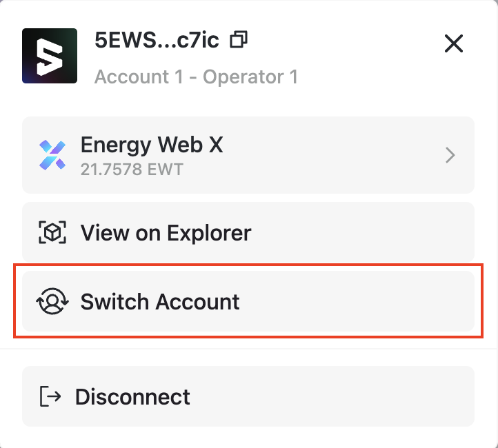Click the "Disconnect" text label
This screenshot has height=448, width=498.
[x=132, y=396]
